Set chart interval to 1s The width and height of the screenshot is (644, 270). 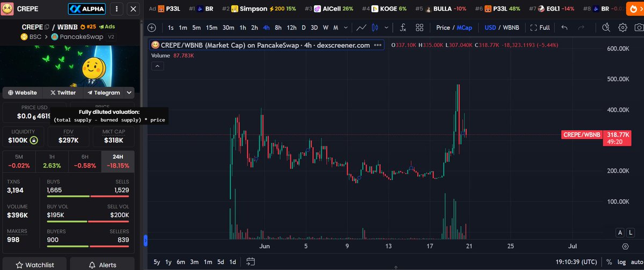coord(171,27)
